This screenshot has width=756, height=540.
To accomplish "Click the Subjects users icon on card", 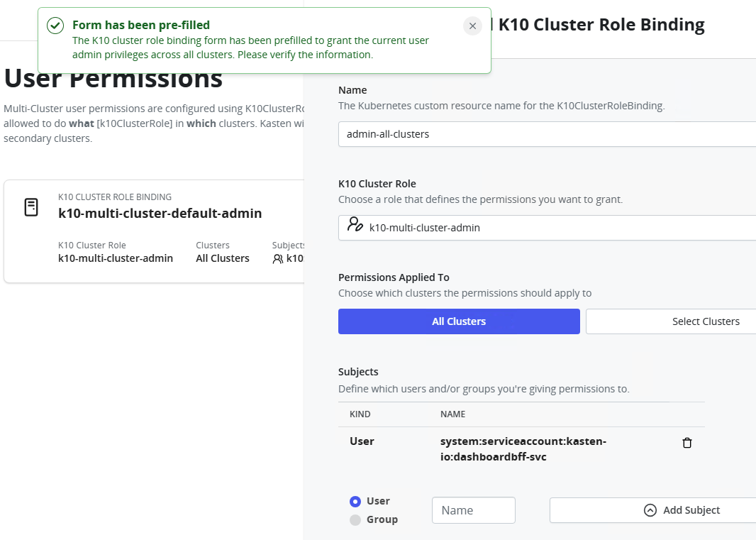I will pyautogui.click(x=278, y=259).
